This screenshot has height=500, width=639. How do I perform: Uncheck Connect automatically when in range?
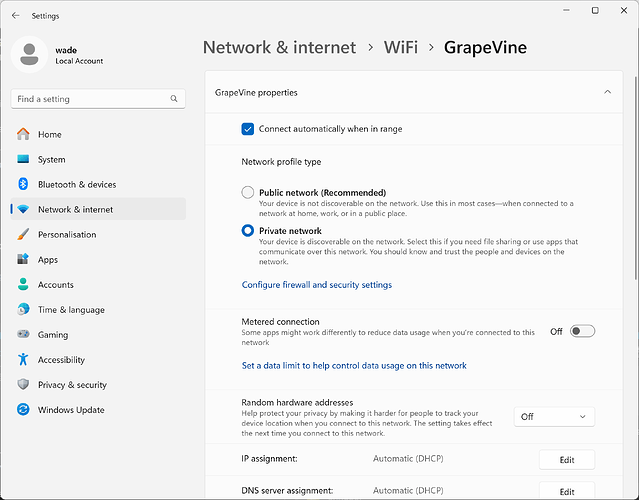click(247, 129)
